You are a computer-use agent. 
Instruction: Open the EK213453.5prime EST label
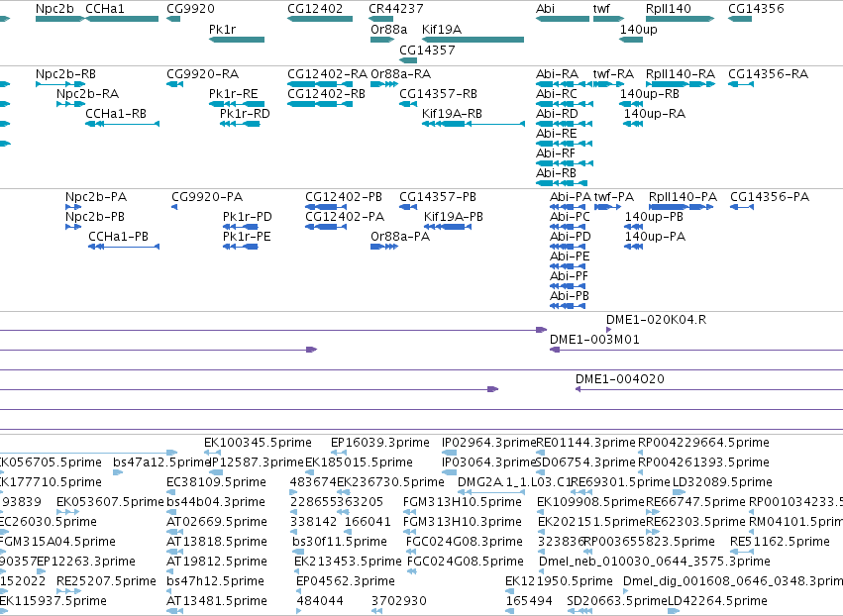[x=348, y=562]
